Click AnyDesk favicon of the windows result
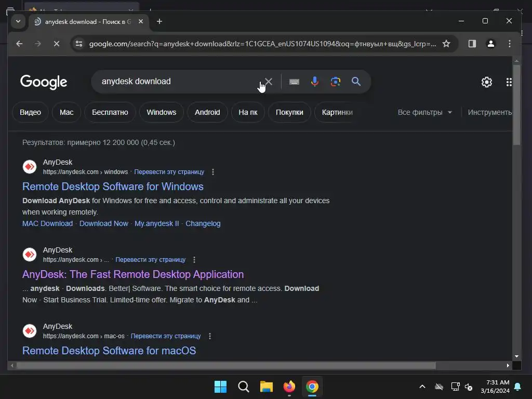This screenshot has width=532, height=399. pyautogui.click(x=30, y=167)
